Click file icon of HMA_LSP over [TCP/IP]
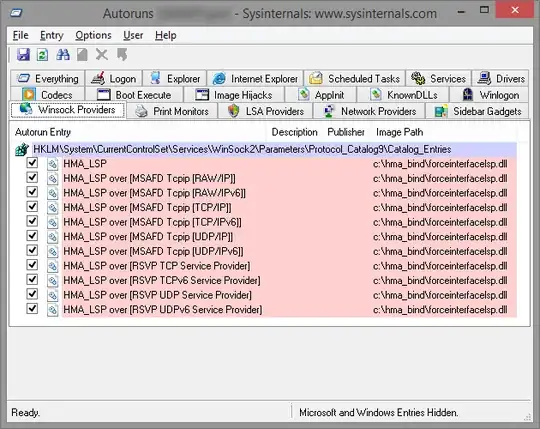The width and height of the screenshot is (540, 429). (x=53, y=208)
